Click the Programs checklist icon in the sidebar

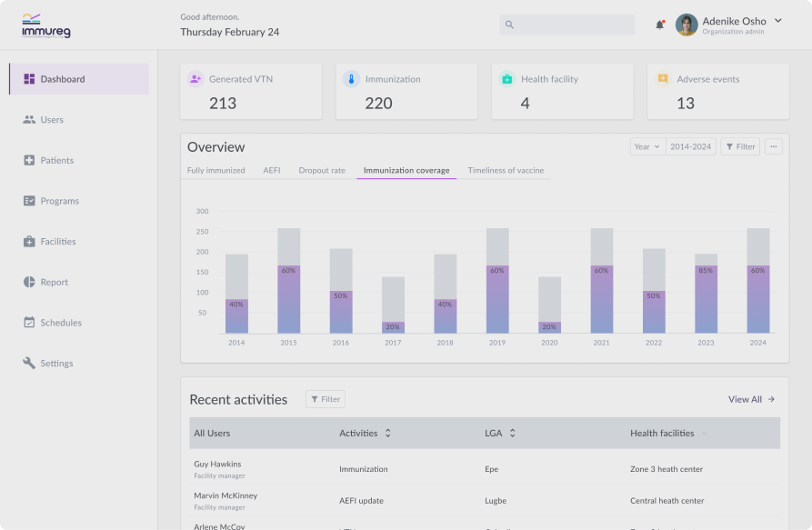pos(29,200)
